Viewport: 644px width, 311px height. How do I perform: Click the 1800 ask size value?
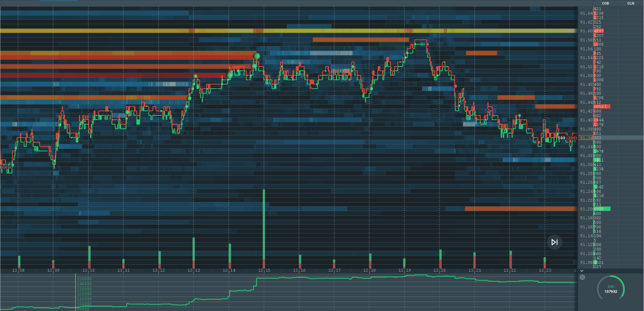599,44
